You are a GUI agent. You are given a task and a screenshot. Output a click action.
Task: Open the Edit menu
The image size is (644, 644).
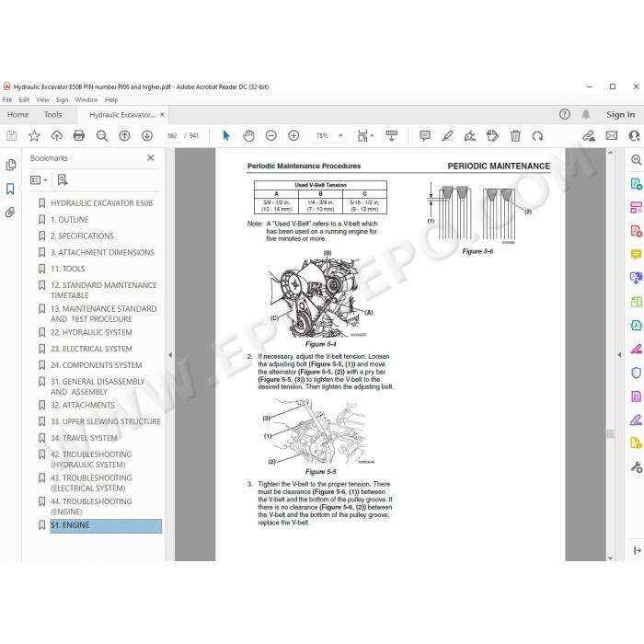coord(24,99)
